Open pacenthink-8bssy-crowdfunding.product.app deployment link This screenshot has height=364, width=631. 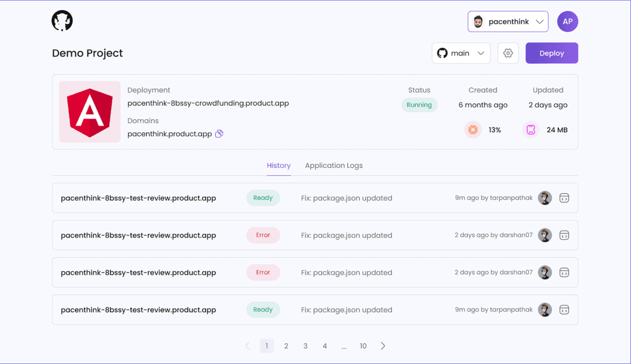pos(208,103)
